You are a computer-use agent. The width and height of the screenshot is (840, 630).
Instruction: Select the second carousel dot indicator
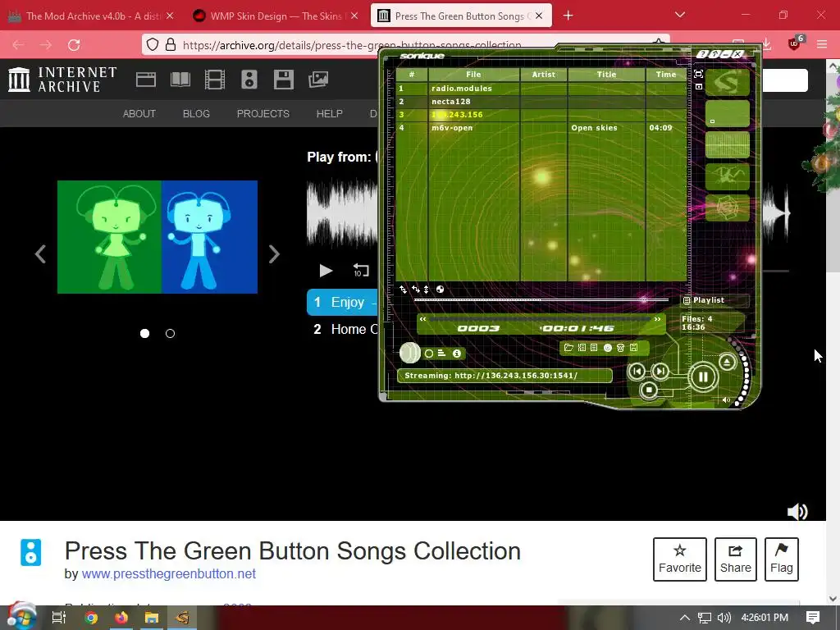pyautogui.click(x=171, y=333)
